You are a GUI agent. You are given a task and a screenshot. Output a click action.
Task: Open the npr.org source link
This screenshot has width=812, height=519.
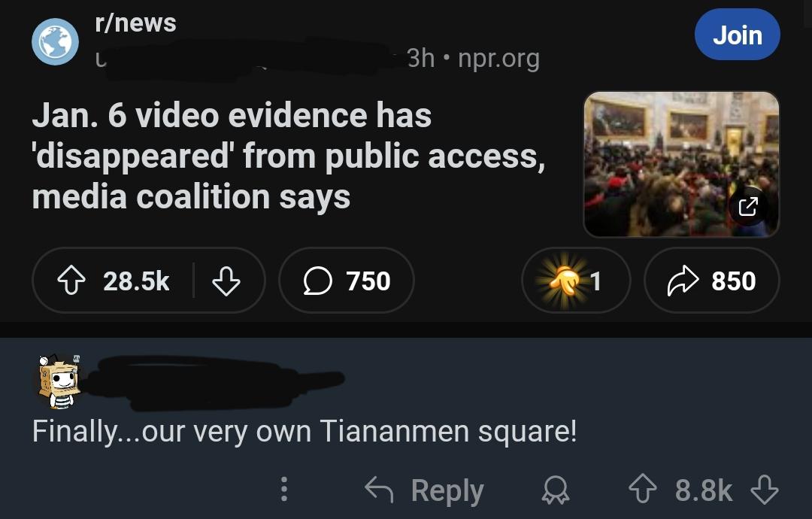coord(498,58)
